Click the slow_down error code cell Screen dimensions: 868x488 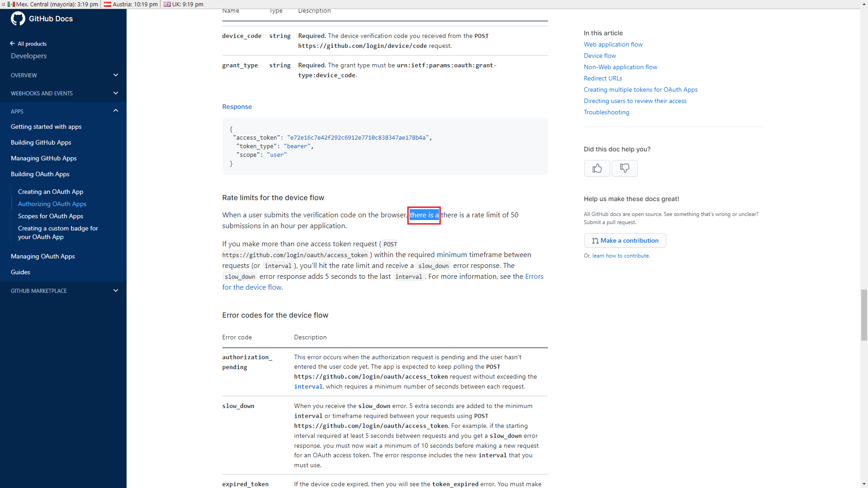[x=238, y=406]
